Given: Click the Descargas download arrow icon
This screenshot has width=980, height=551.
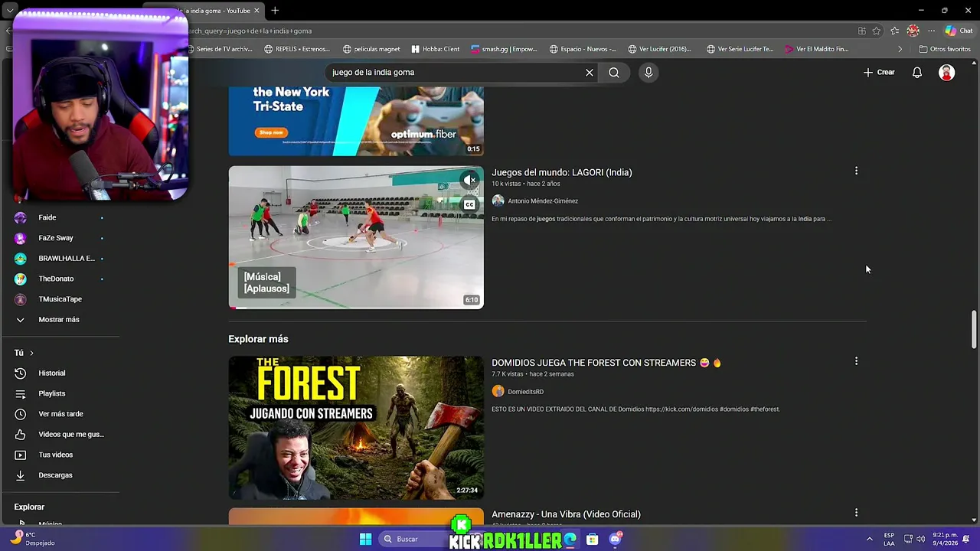Looking at the screenshot, I should 21,475.
